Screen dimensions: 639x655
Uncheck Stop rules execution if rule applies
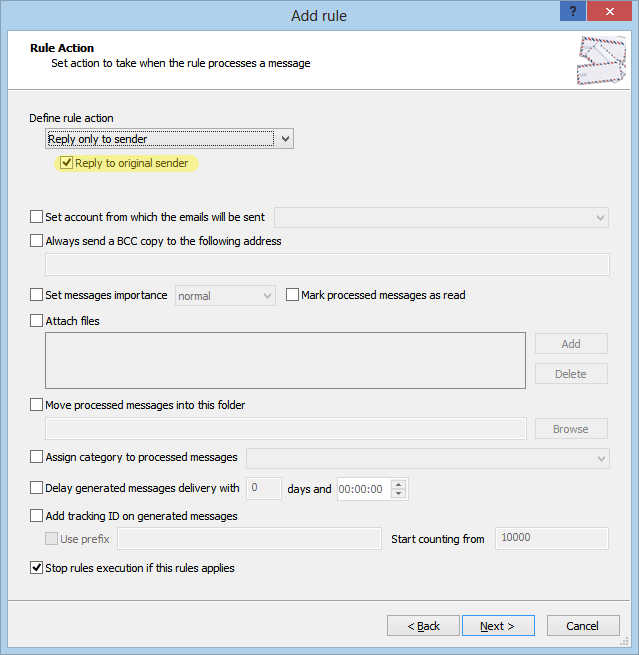36,568
